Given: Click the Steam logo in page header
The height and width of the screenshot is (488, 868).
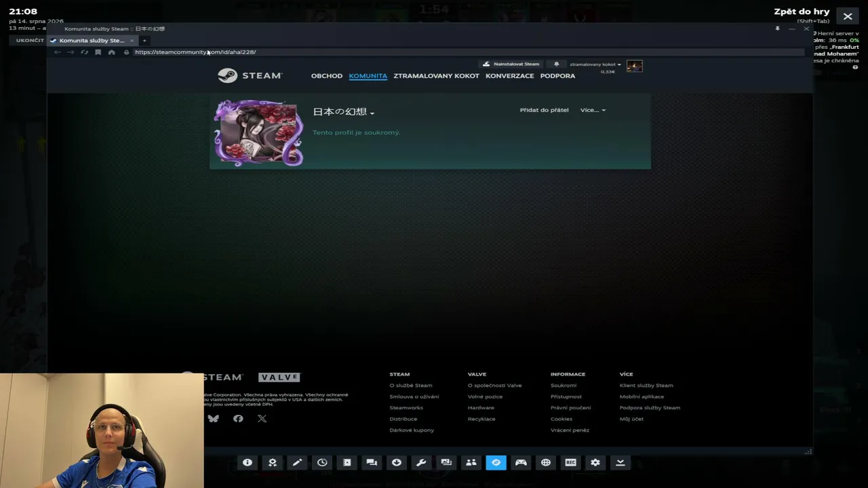Looking at the screenshot, I should click(x=250, y=76).
